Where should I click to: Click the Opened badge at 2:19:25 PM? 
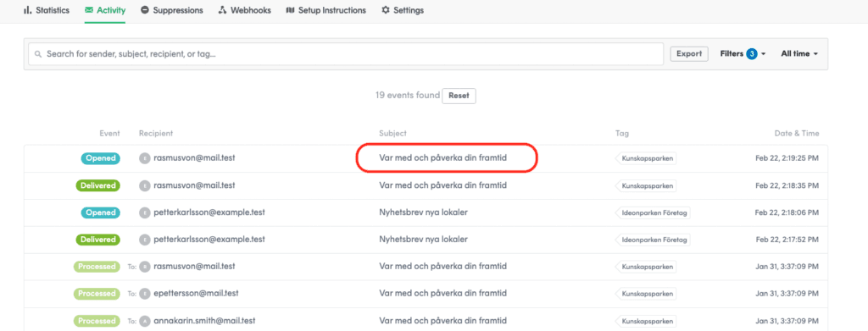pyautogui.click(x=101, y=158)
